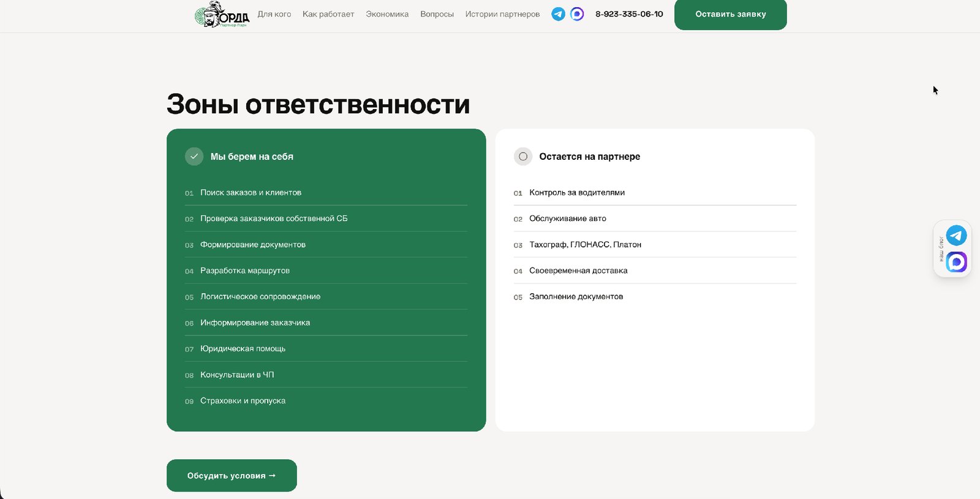Viewport: 980px width, 499px height.
Task: Click the Разработка маршрутов item
Action: tap(326, 271)
